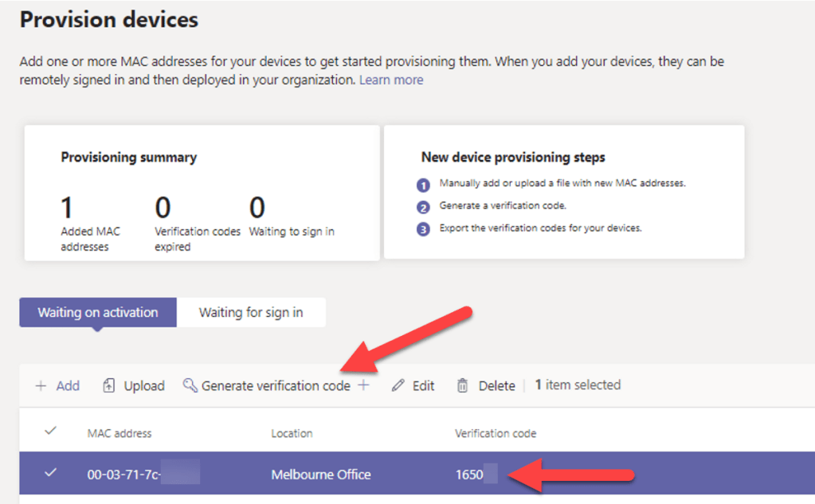Select the Waiting on activation tab

[x=98, y=312]
